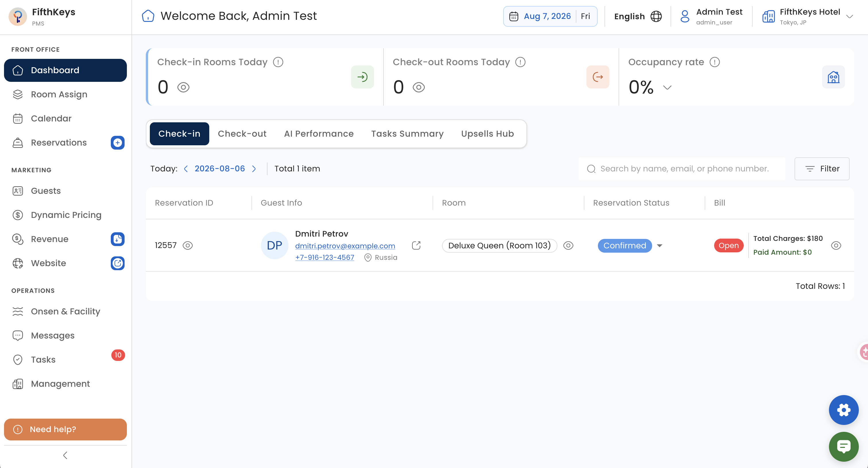Open the external link icon beside Website
The height and width of the screenshot is (468, 868).
pyautogui.click(x=117, y=263)
